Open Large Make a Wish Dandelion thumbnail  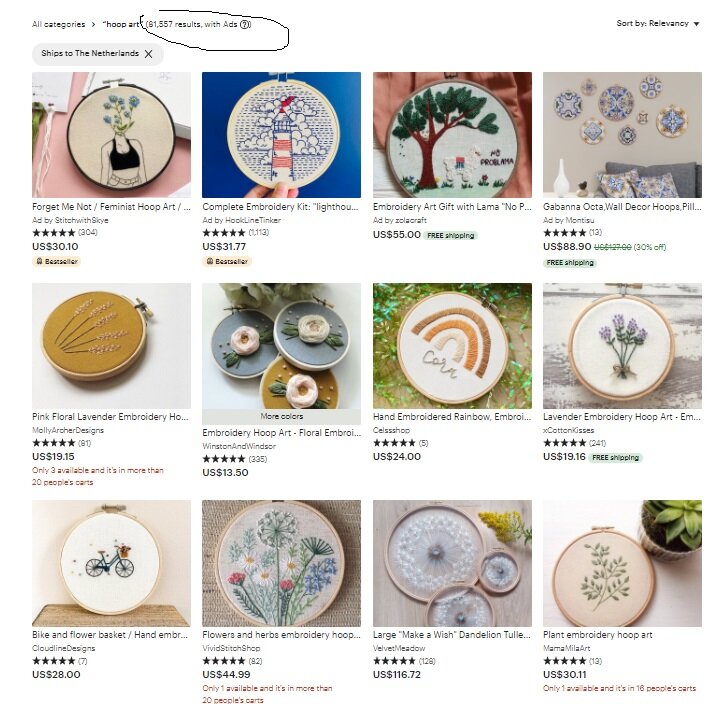tap(452, 563)
